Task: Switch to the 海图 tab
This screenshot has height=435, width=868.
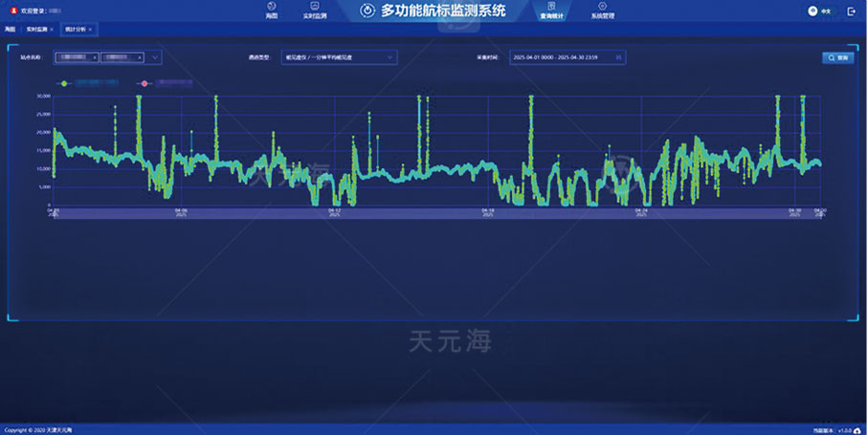Action: click(x=10, y=30)
